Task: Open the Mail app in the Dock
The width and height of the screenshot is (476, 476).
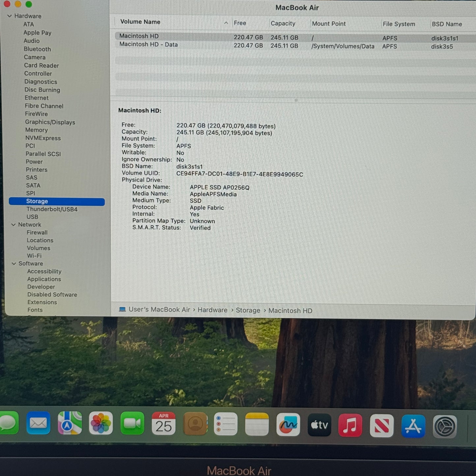Action: point(38,423)
